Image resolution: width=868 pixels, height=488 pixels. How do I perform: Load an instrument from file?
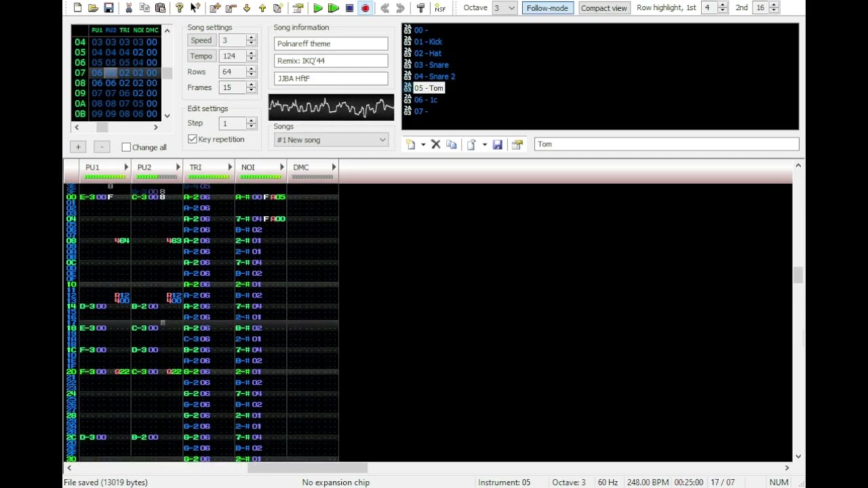pyautogui.click(x=471, y=144)
